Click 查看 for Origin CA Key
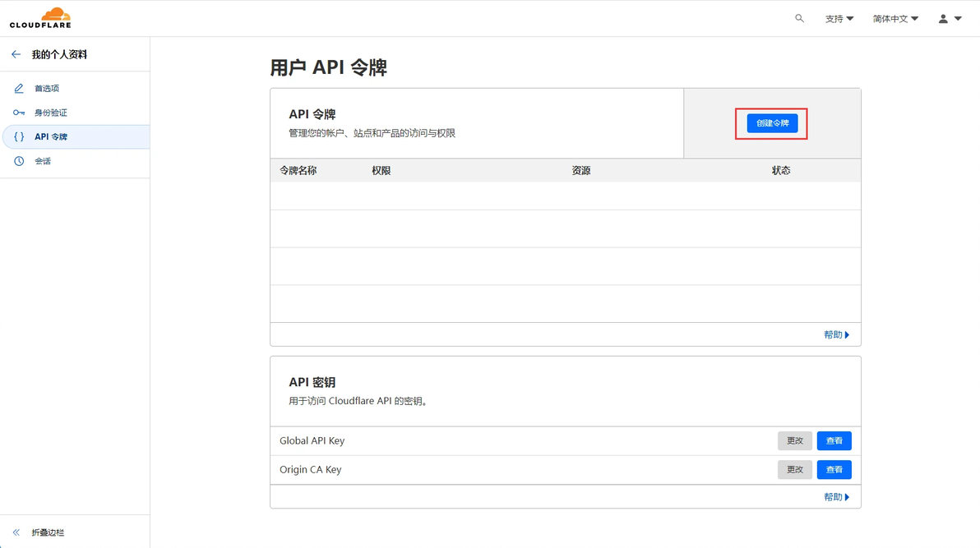 tap(834, 470)
